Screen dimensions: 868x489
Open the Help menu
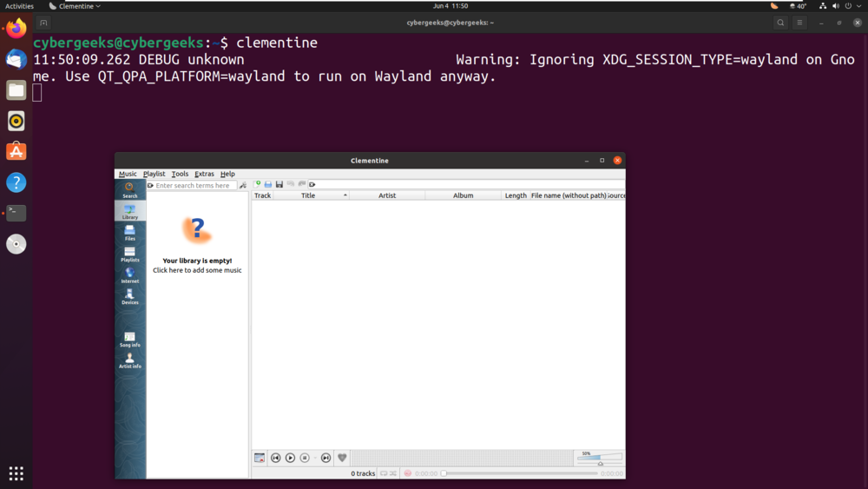(x=227, y=174)
